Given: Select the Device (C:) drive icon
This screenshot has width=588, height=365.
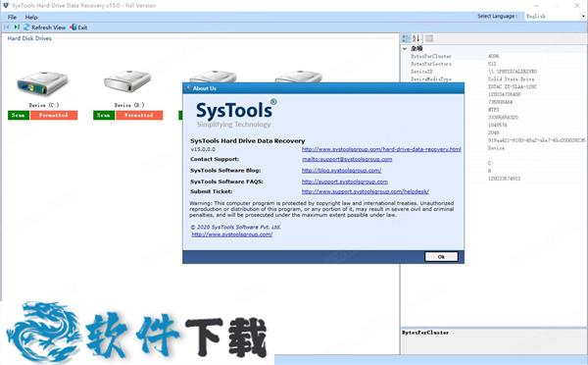Looking at the screenshot, I should (x=43, y=82).
